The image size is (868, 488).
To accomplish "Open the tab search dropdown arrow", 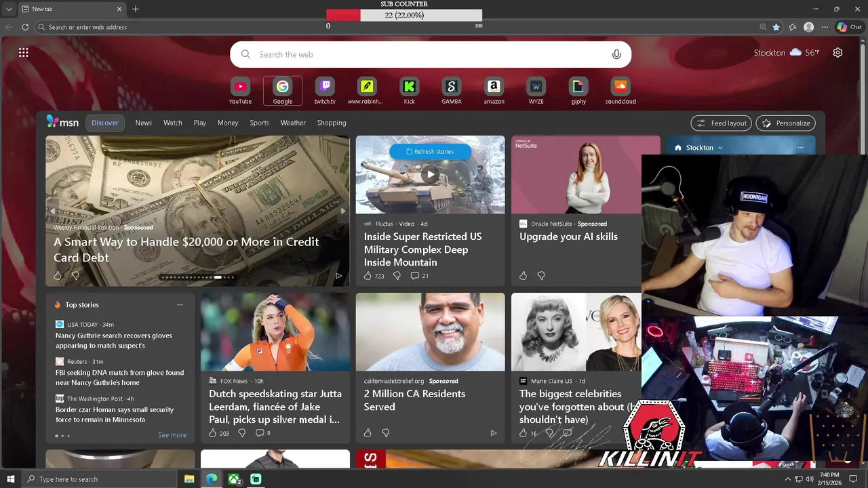I will 9,9.
